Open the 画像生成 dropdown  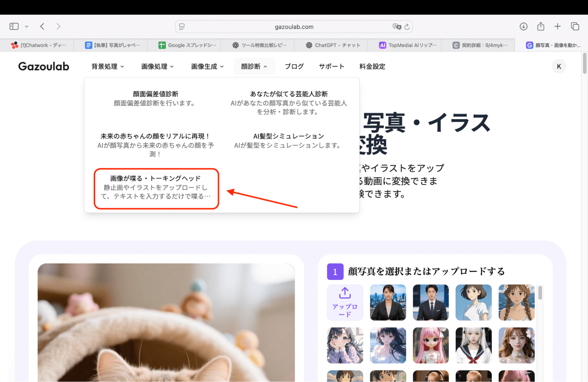(x=207, y=66)
